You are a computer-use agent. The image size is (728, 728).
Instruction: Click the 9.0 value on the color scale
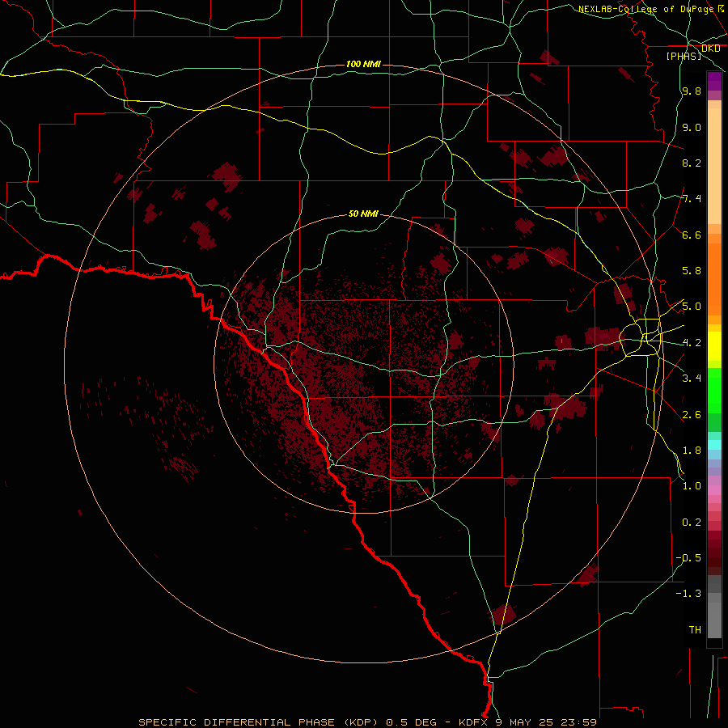[692, 127]
